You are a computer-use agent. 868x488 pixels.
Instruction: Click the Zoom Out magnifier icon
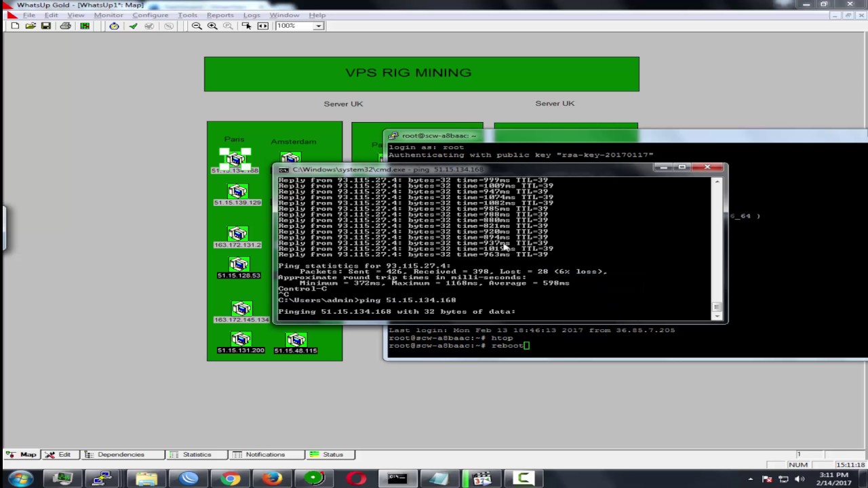197,26
